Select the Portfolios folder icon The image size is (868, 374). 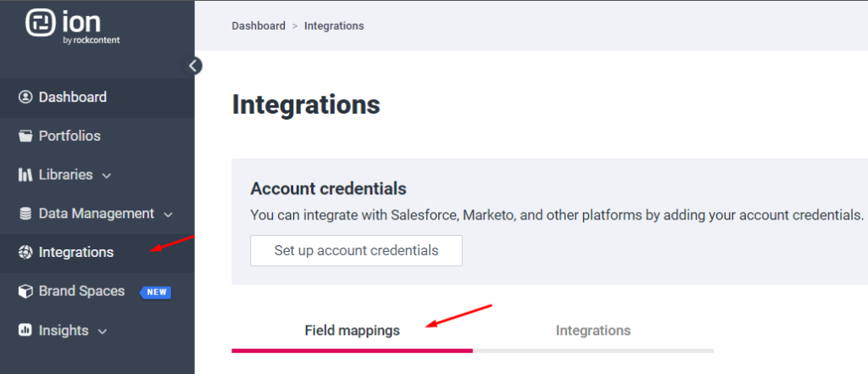(25, 137)
